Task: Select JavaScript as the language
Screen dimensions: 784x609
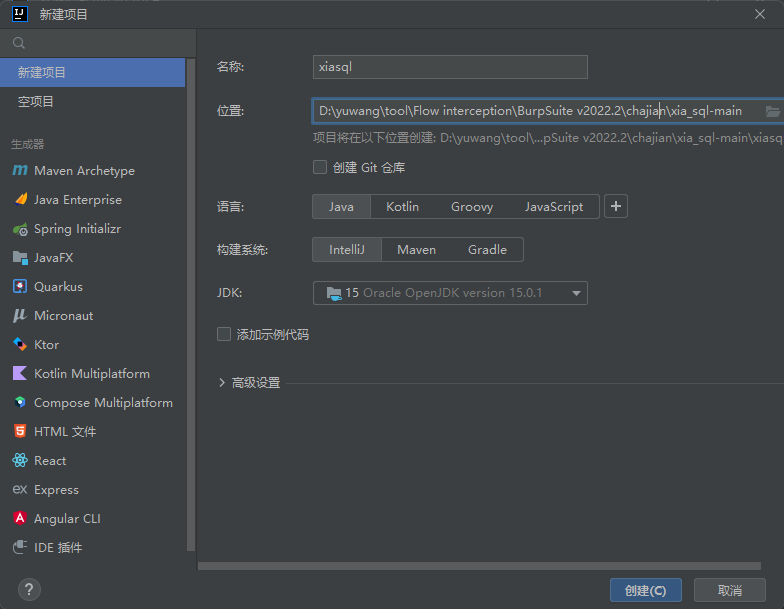Action: [554, 206]
